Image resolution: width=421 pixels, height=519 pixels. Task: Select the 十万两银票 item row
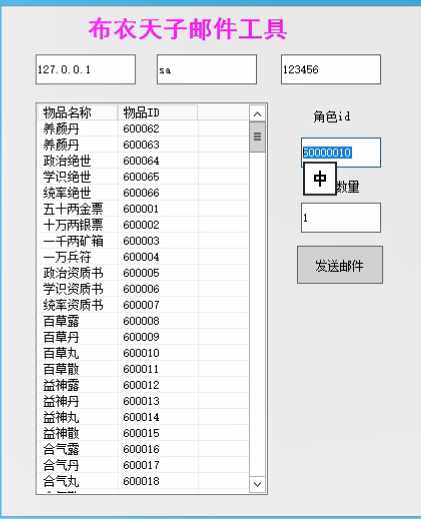pos(143,225)
